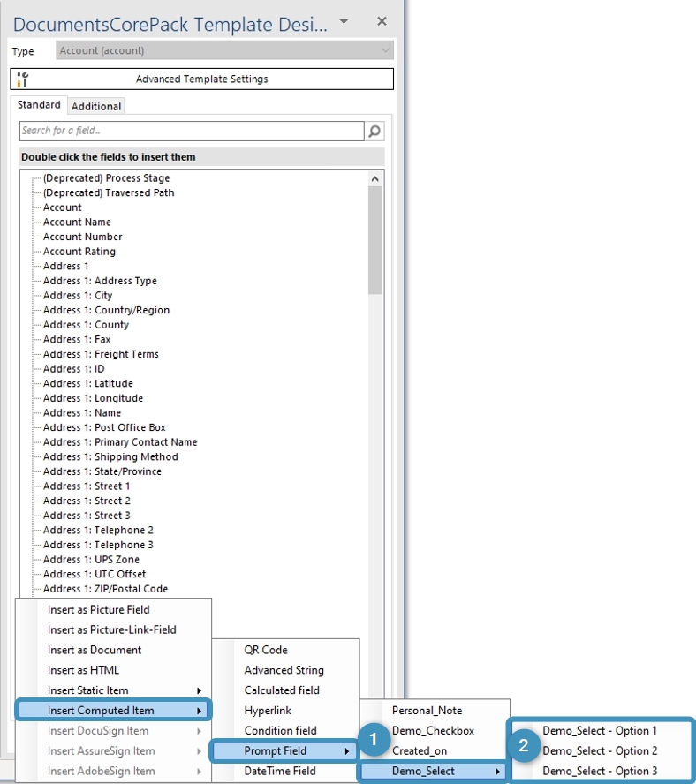Screen dimensions: 696x784
Task: Select Address 1: Fax
Action: click(77, 339)
